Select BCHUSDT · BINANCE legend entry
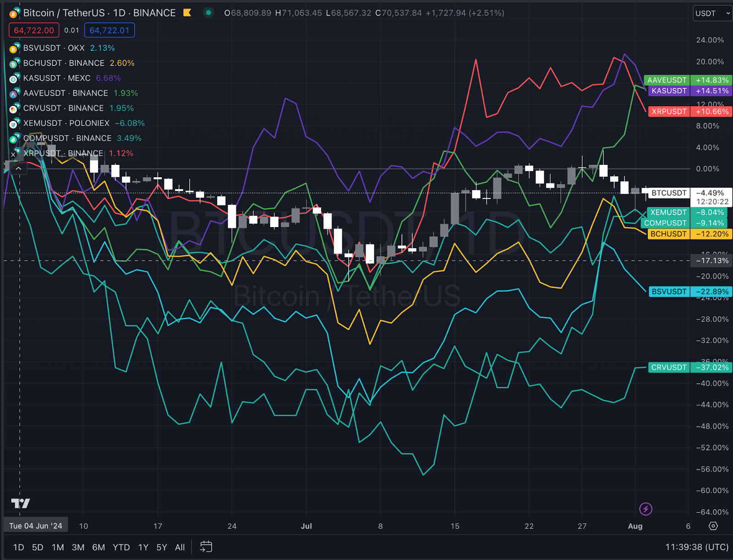This screenshot has width=733, height=560. coord(64,63)
